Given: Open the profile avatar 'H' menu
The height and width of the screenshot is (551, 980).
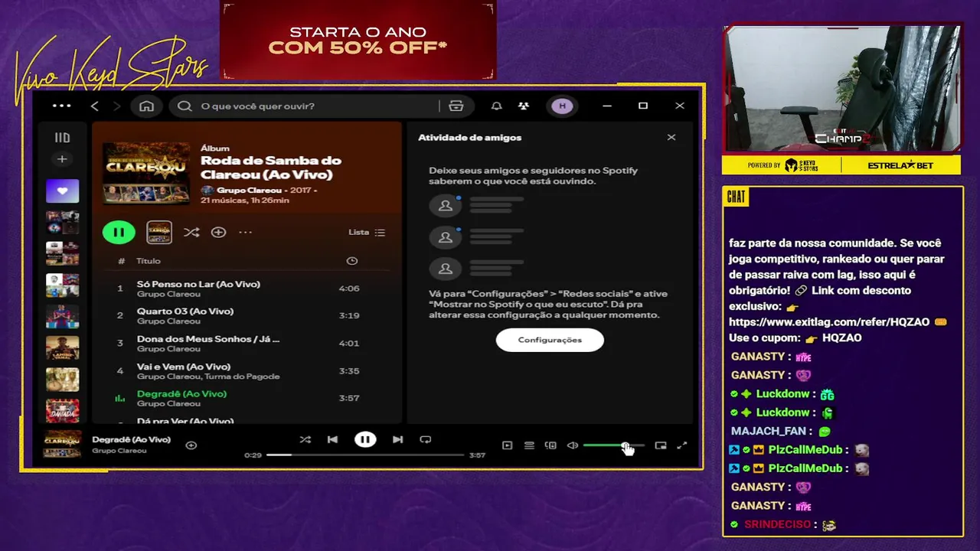Looking at the screenshot, I should pos(563,106).
